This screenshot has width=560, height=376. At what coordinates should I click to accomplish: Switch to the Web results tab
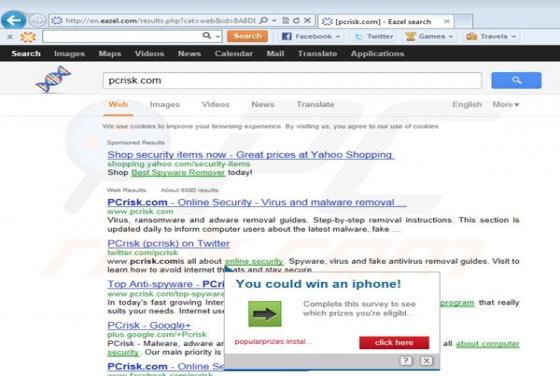click(118, 104)
